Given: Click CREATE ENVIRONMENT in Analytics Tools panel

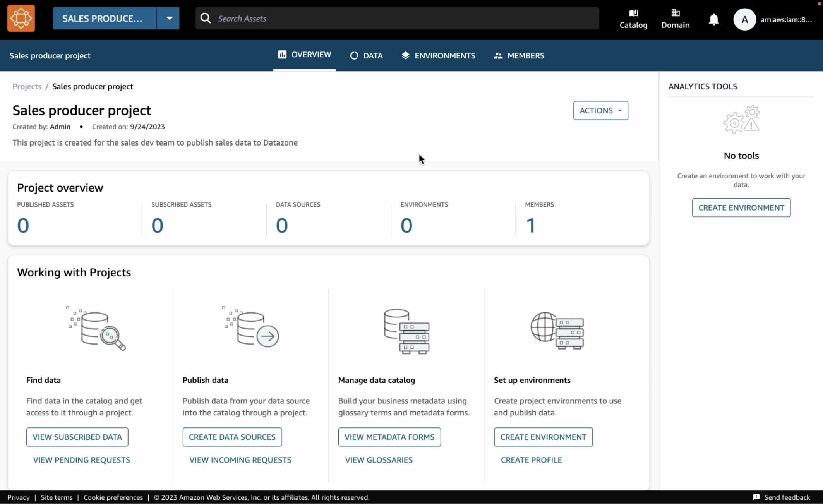Looking at the screenshot, I should click(741, 207).
